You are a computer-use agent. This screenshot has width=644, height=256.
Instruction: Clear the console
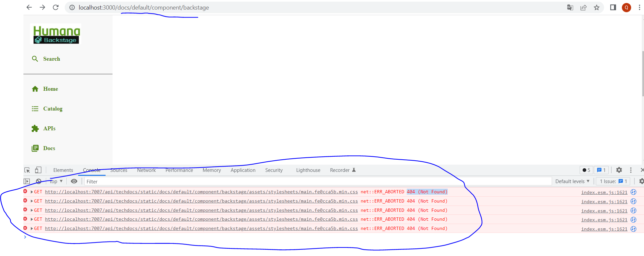(x=39, y=181)
